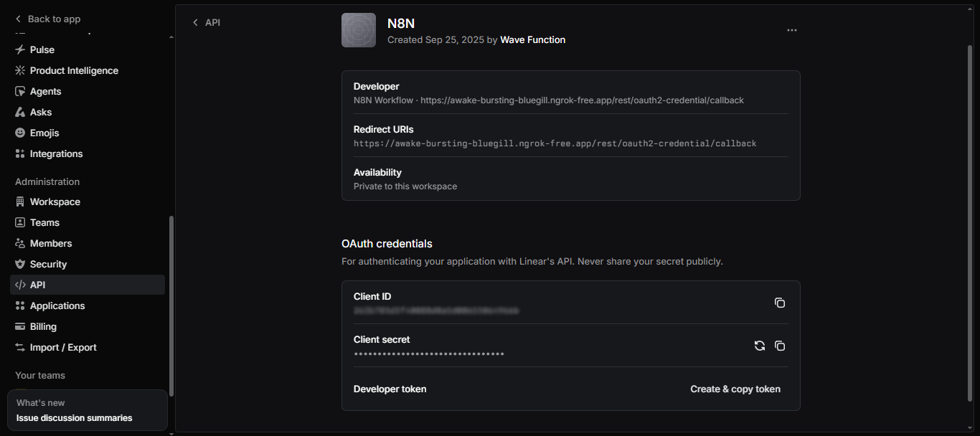980x436 pixels.
Task: Open the Emojis settings
Action: click(44, 133)
